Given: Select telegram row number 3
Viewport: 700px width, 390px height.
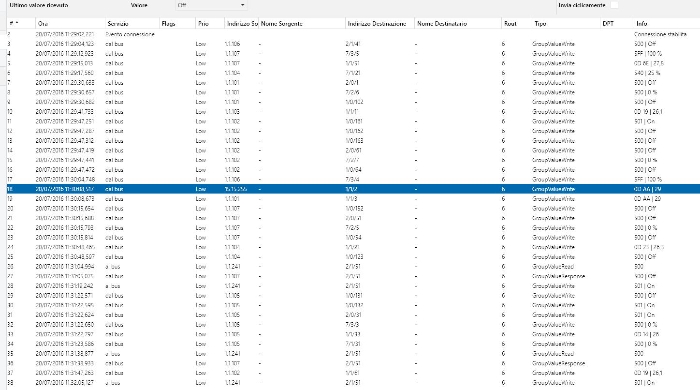Looking at the screenshot, I should pos(353,44).
